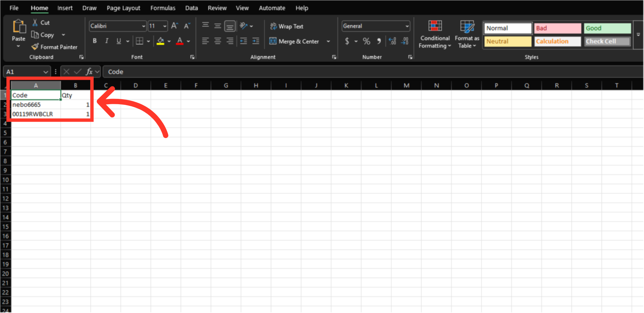Apply borders to the cell

point(140,41)
